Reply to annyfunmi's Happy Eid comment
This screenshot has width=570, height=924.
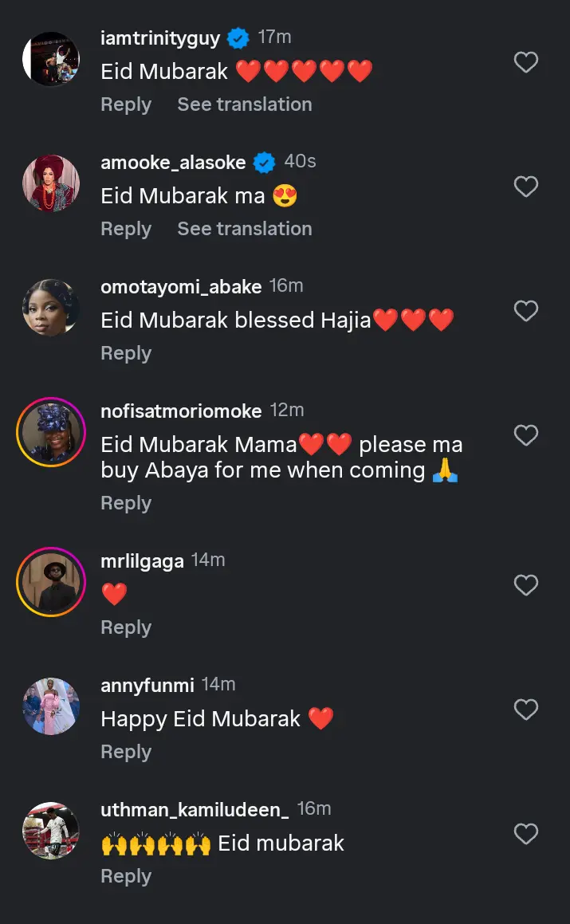(x=126, y=752)
